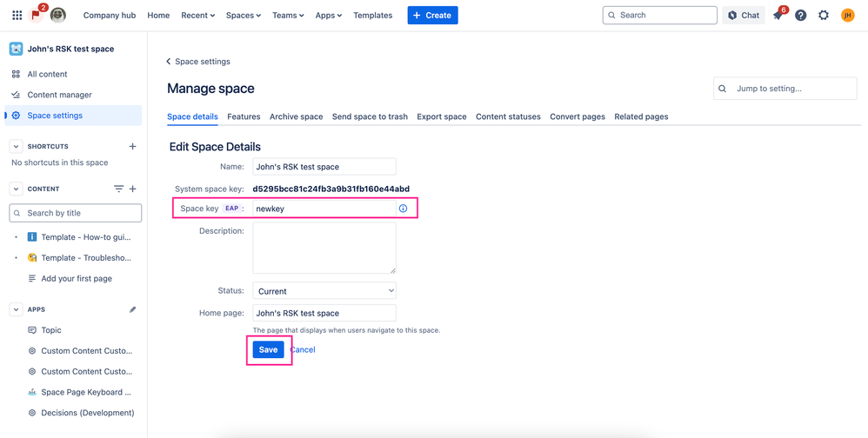Create content with the Content plus icon
Image resolution: width=868 pixels, height=438 pixels.
(132, 189)
